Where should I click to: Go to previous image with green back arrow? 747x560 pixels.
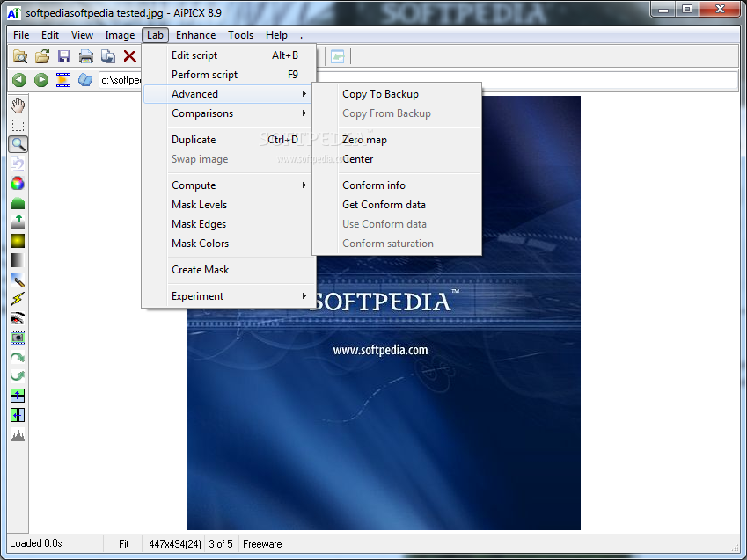(x=19, y=79)
